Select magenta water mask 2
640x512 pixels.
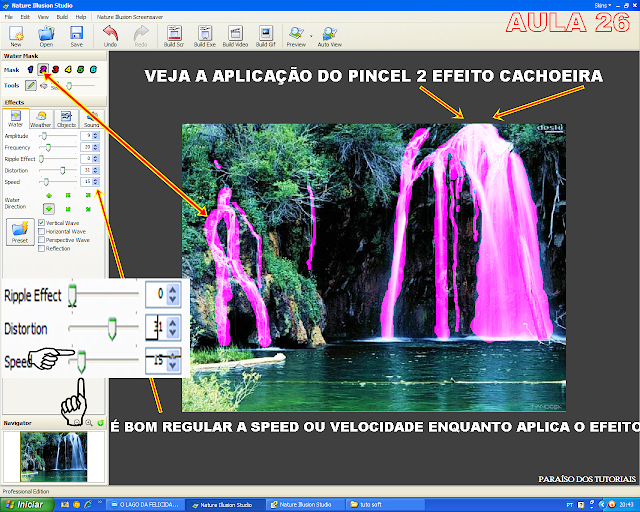point(43,69)
